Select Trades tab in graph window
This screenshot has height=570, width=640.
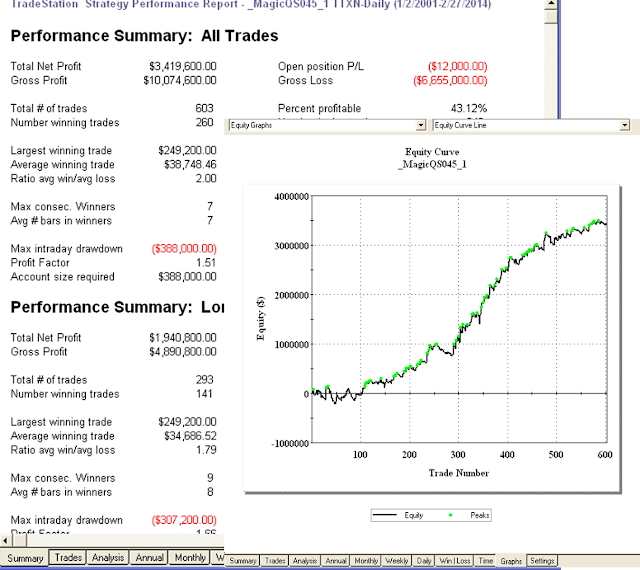point(275,561)
